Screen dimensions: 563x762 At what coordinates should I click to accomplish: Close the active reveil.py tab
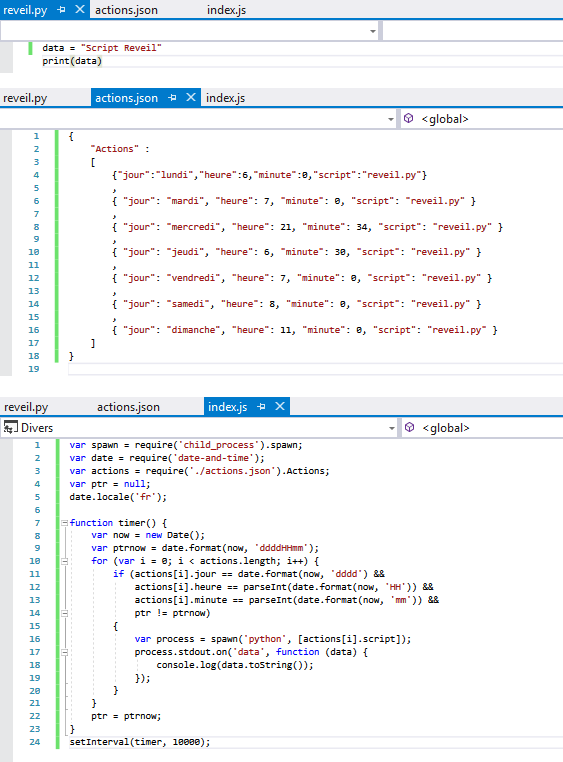click(80, 9)
